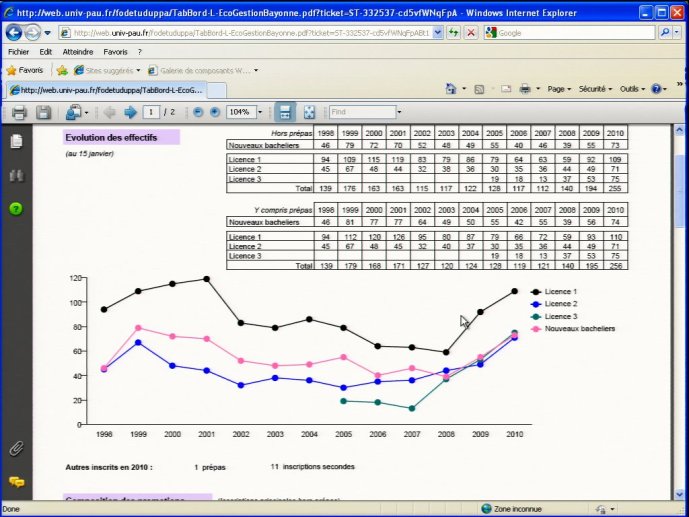The image size is (689, 517).
Task: Click the Licence 2 legend entry
Action: click(x=554, y=304)
